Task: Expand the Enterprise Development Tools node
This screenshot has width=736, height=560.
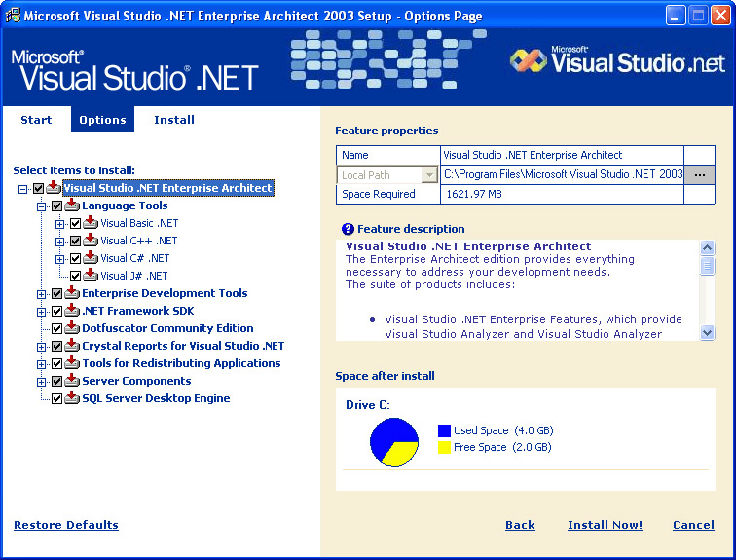Action: (42, 294)
